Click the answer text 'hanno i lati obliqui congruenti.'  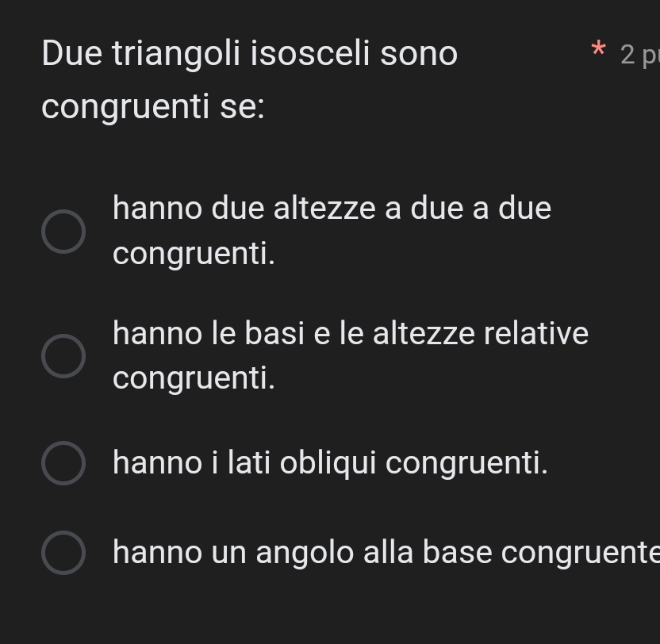click(330, 462)
